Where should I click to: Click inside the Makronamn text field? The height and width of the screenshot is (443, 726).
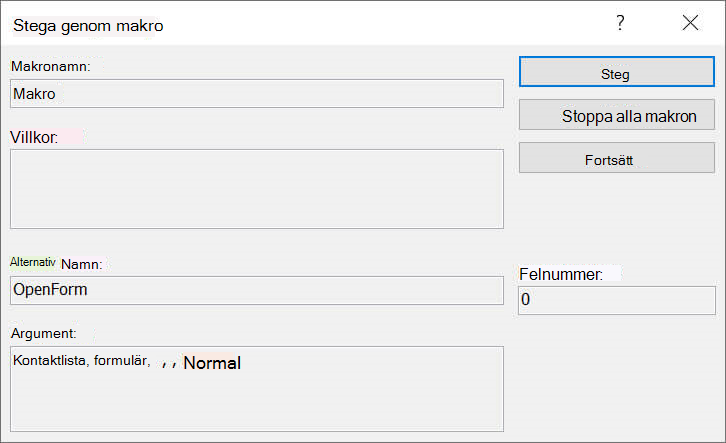[x=257, y=94]
